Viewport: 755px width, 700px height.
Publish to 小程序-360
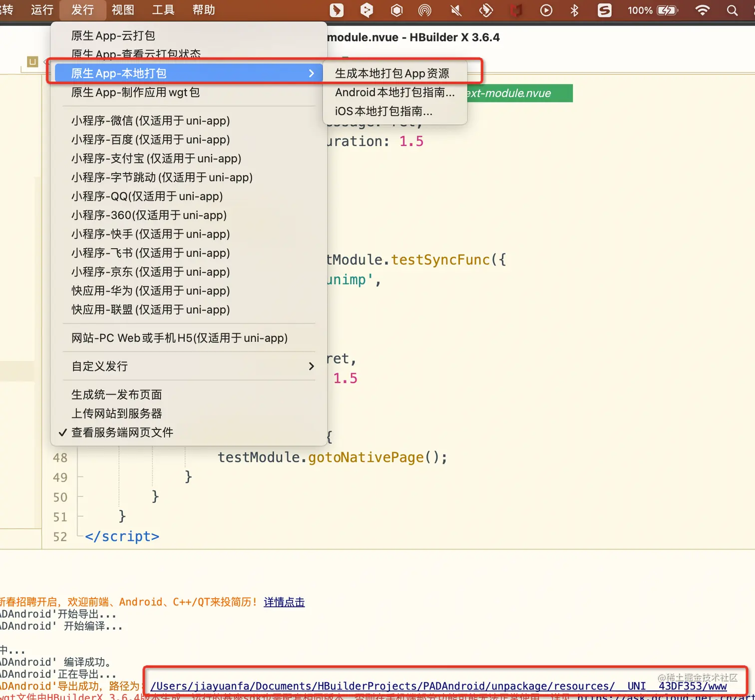click(189, 216)
